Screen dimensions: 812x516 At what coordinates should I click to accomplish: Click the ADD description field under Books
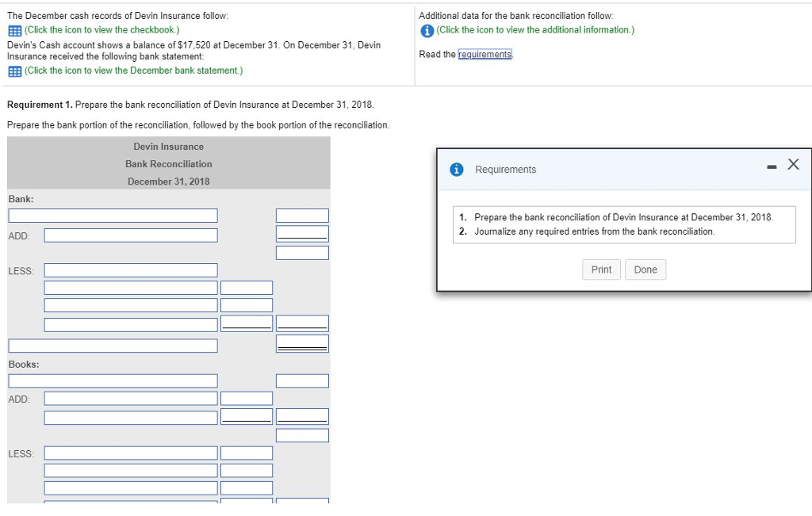131,398
